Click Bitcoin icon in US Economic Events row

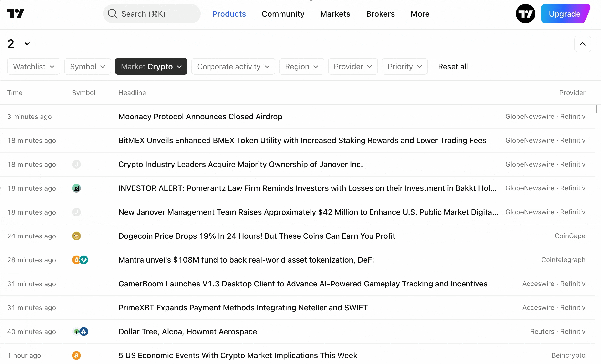click(x=76, y=355)
